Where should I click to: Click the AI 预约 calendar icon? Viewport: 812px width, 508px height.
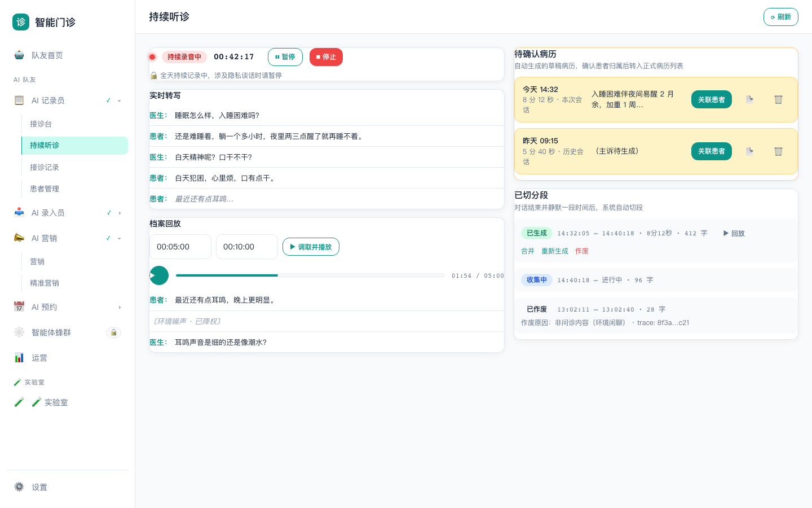[x=19, y=307]
